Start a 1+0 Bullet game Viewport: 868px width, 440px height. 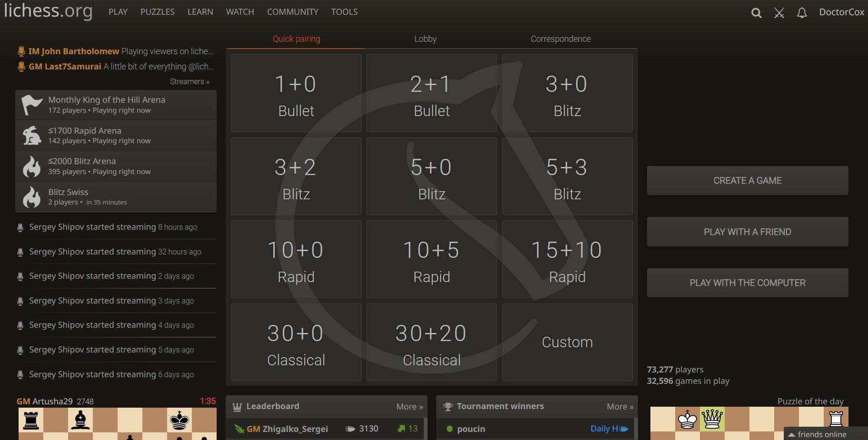pyautogui.click(x=296, y=93)
